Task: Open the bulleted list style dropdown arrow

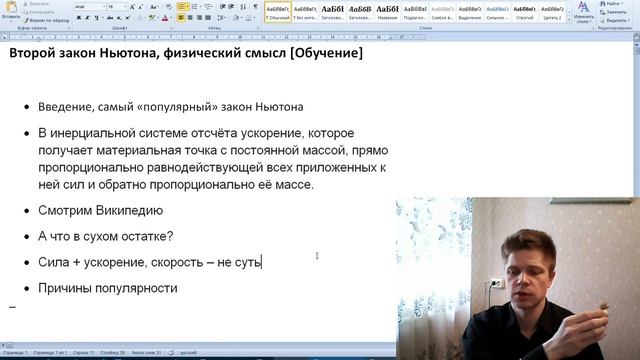Action: click(187, 7)
